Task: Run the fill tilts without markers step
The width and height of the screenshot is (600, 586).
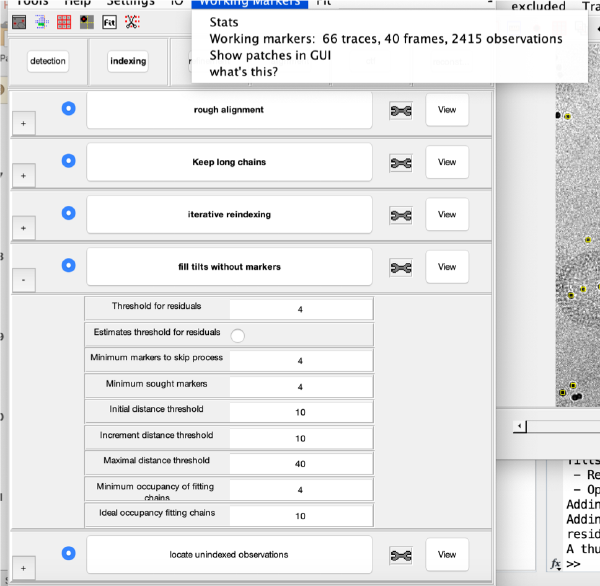Action: click(229, 267)
